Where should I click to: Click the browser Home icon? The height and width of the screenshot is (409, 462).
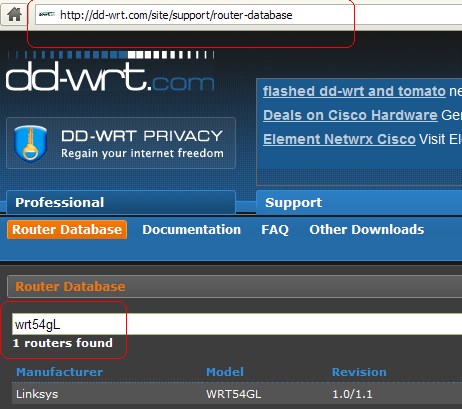coord(14,15)
